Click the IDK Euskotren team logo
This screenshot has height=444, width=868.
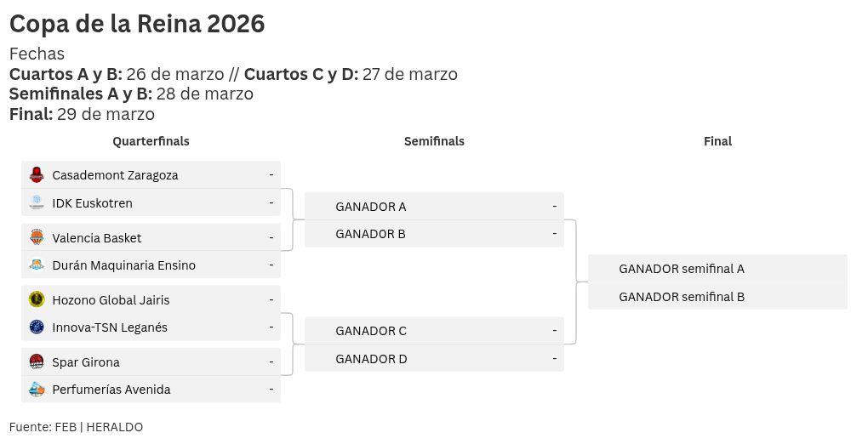[x=36, y=203]
